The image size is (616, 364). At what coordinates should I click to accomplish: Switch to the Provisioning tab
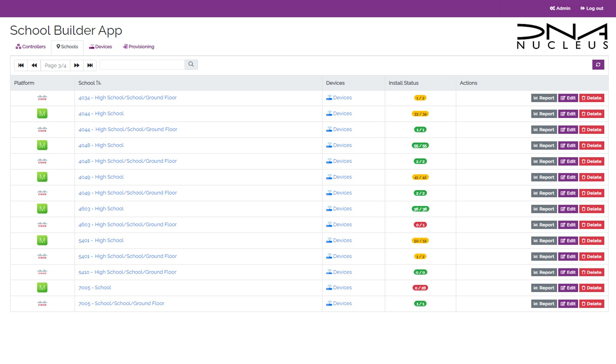(138, 46)
